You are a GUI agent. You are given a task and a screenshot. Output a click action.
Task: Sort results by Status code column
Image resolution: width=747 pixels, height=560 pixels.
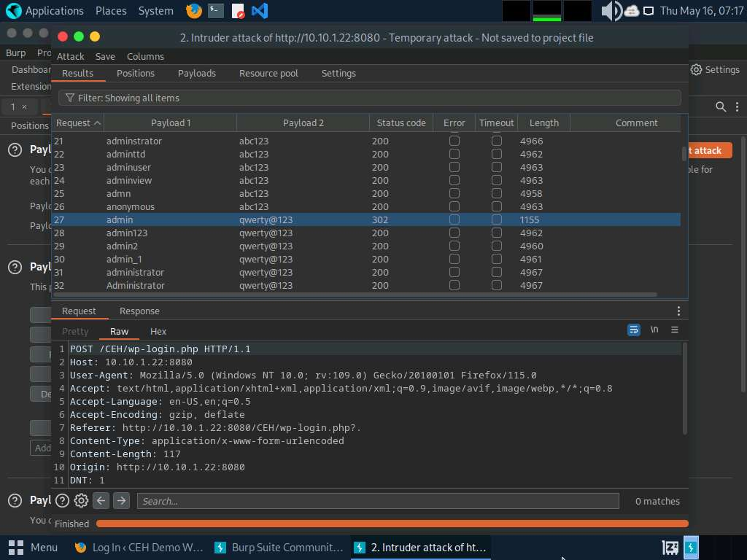coord(401,122)
